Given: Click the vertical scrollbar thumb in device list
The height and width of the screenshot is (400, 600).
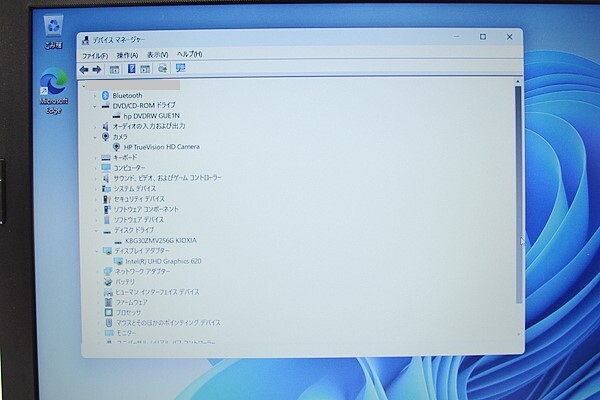Looking at the screenshot, I should click(x=518, y=195).
